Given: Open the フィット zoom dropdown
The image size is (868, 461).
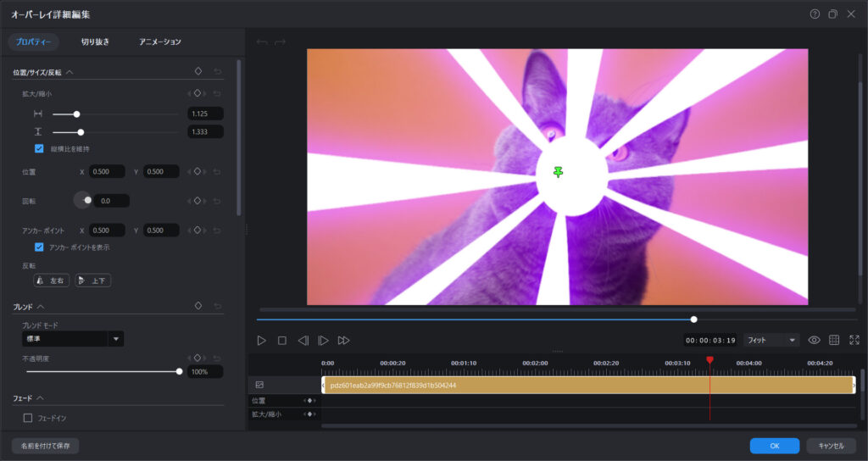Looking at the screenshot, I should (771, 340).
